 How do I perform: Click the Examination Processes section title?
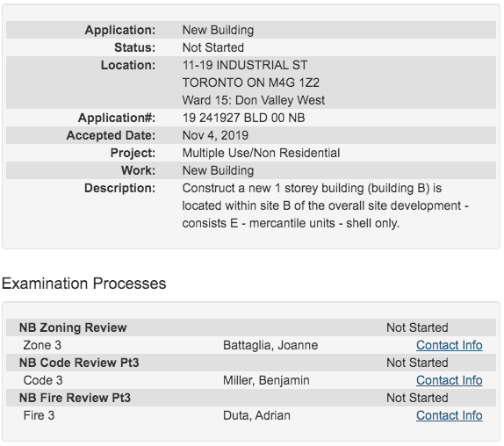click(x=84, y=284)
